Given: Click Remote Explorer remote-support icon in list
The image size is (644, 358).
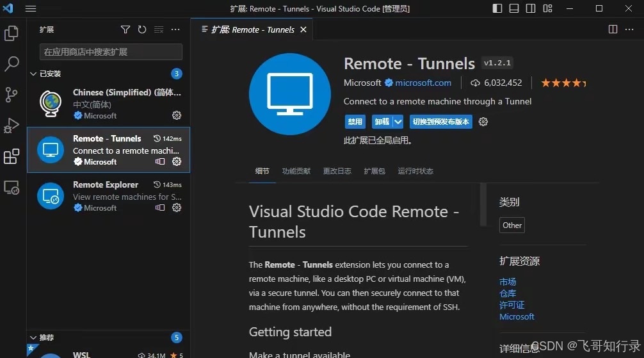Looking at the screenshot, I should click(x=160, y=207).
